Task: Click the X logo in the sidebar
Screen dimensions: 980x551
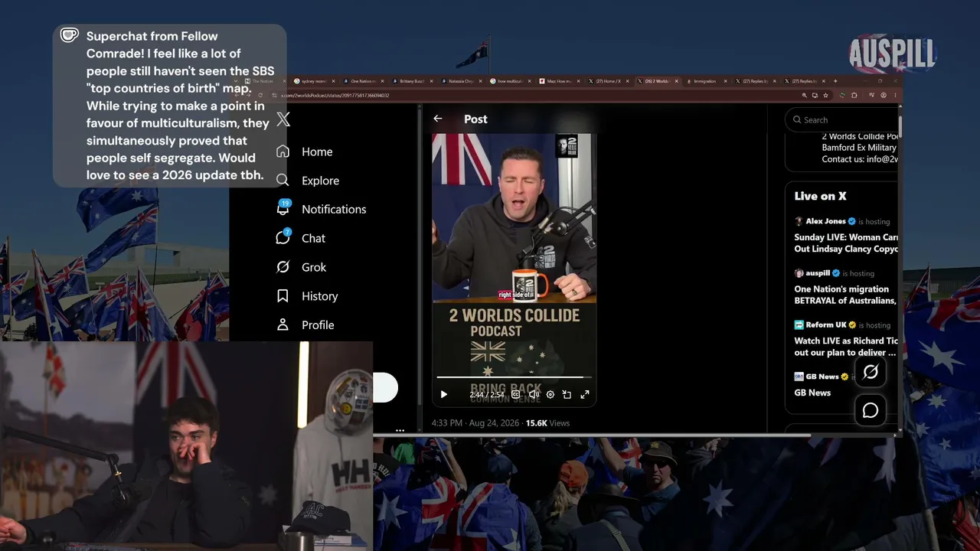Action: tap(283, 119)
